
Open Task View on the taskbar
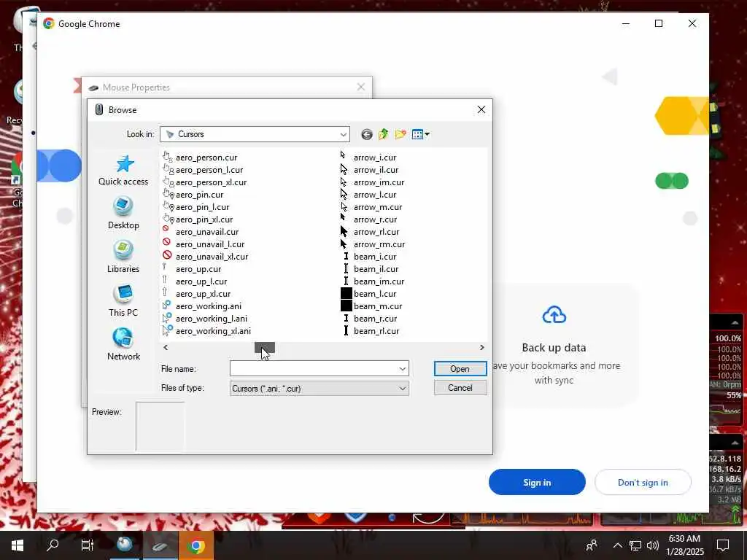click(x=88, y=545)
